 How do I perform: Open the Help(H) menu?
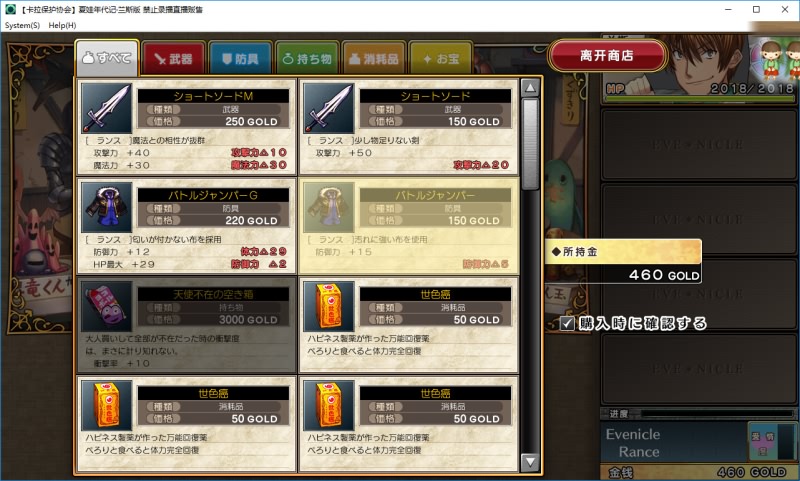(62, 25)
